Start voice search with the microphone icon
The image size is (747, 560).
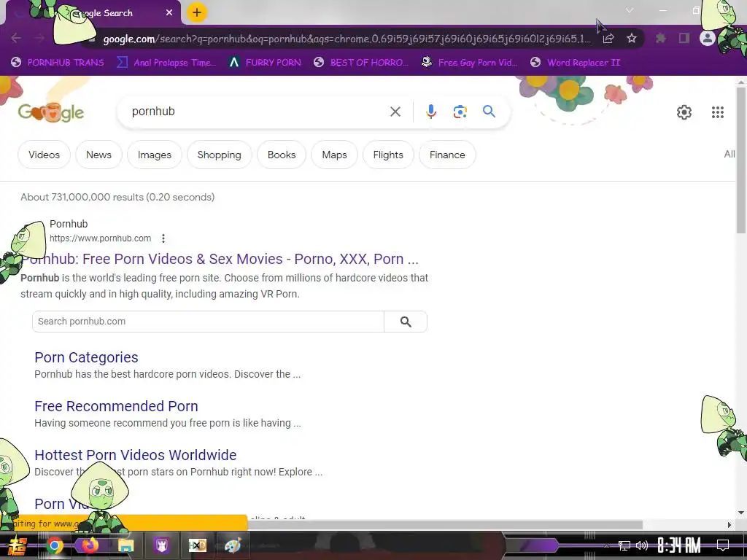tap(430, 112)
